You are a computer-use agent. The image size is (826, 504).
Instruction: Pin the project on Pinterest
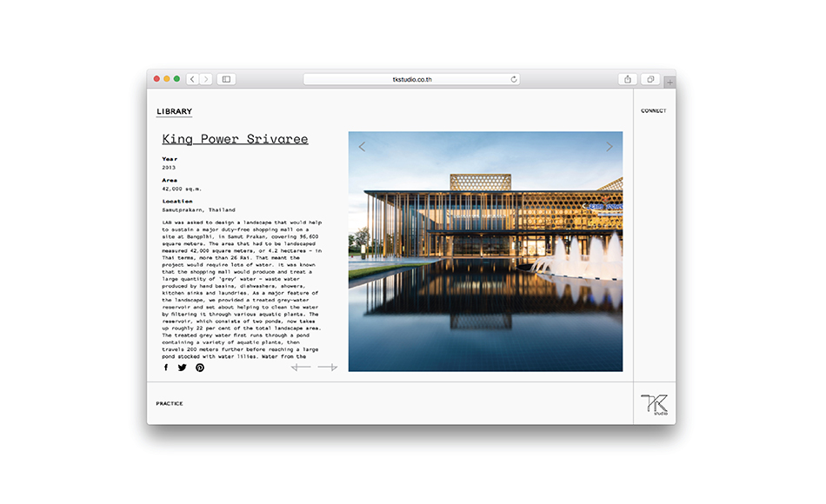[200, 368]
